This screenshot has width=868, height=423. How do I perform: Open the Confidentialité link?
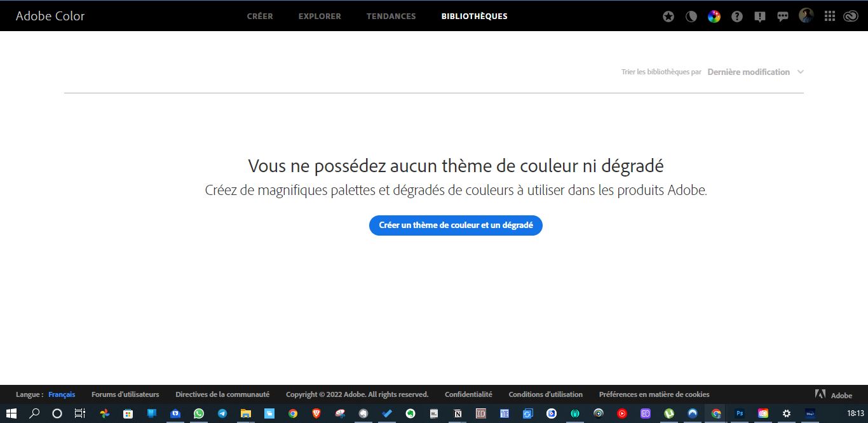point(468,394)
